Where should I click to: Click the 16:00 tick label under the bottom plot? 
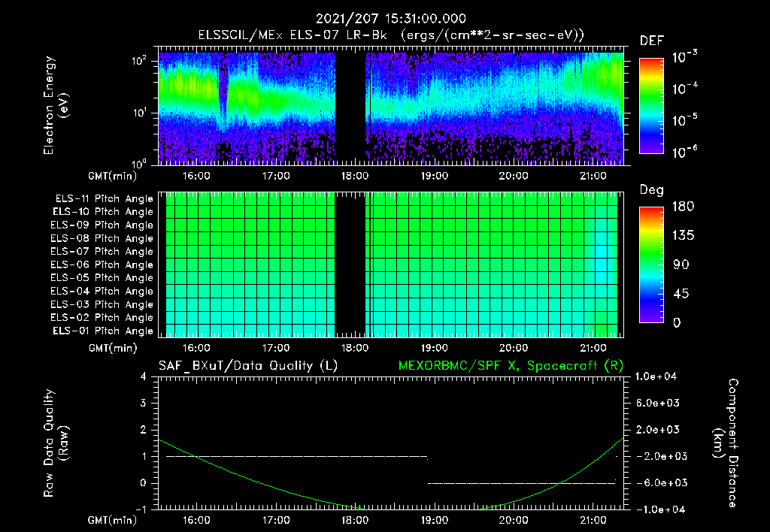coord(196,520)
